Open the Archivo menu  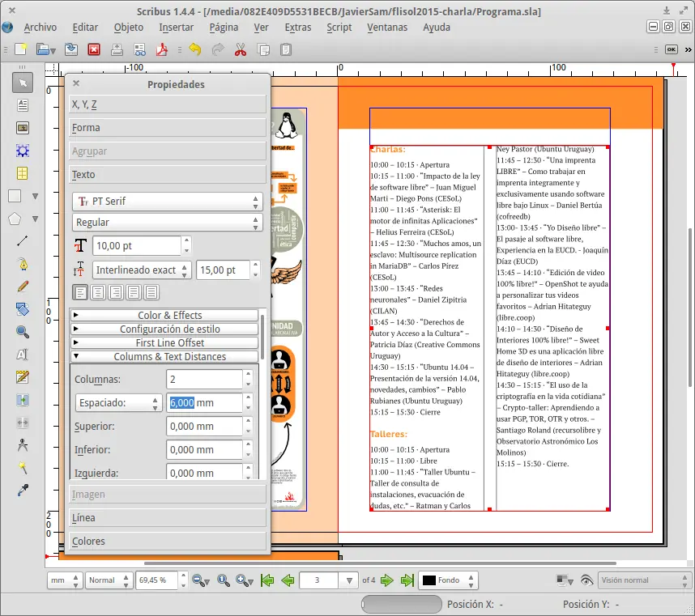[x=40, y=28]
